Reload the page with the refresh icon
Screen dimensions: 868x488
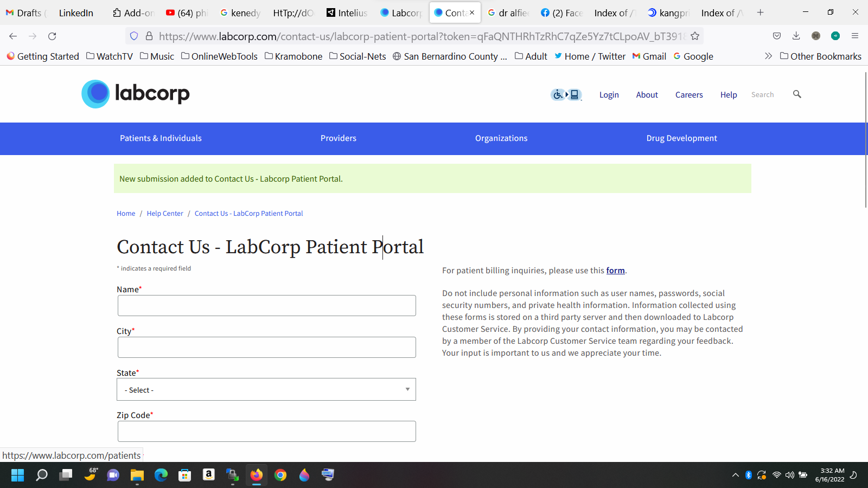[x=52, y=36]
